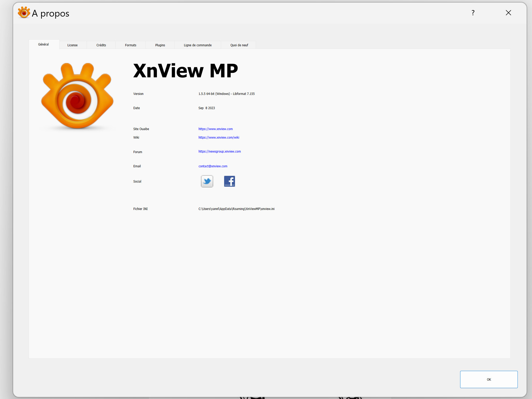Image resolution: width=532 pixels, height=399 pixels.
Task: Show the Plugins tab
Action: pos(160,45)
